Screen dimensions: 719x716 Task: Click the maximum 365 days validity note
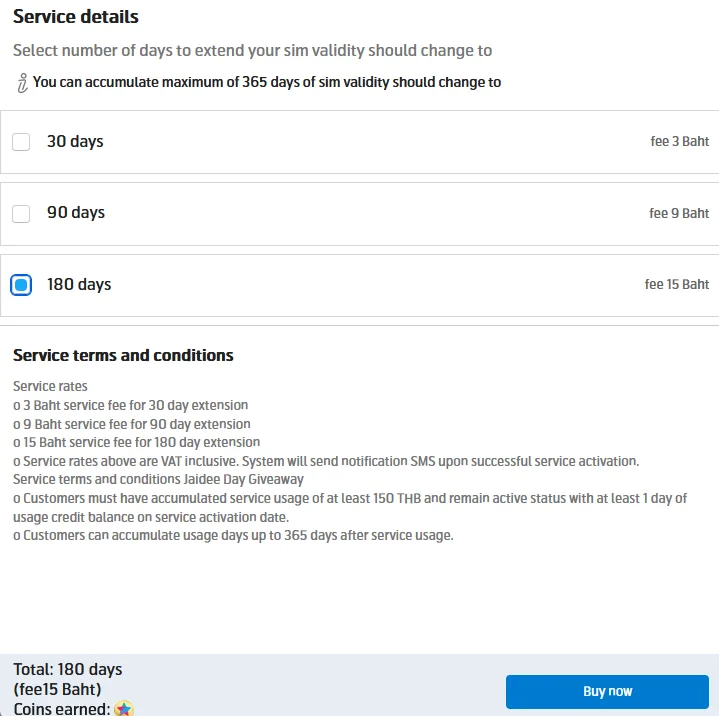[267, 82]
